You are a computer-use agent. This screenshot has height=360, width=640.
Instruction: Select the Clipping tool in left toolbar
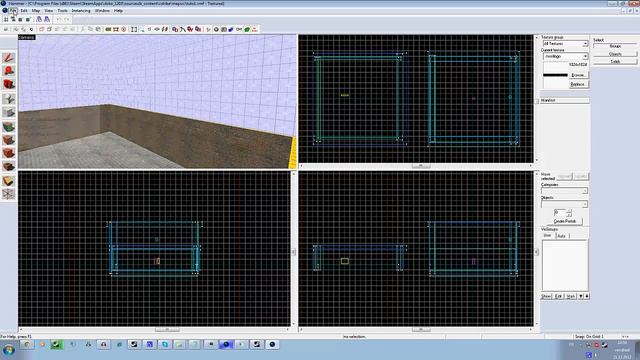pos(9,180)
